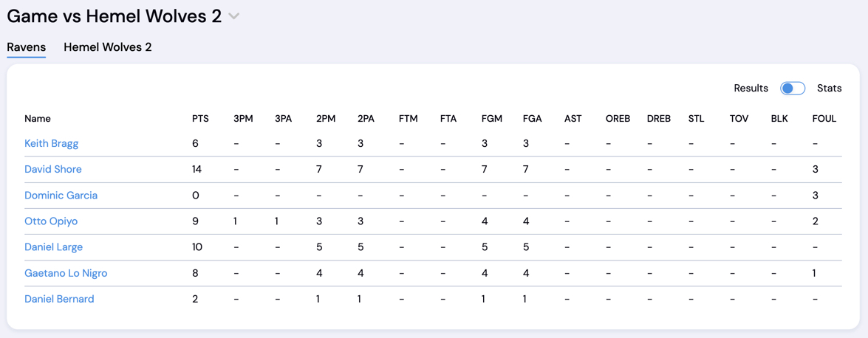The width and height of the screenshot is (868, 338).
Task: Click the AST column header
Action: 573,119
